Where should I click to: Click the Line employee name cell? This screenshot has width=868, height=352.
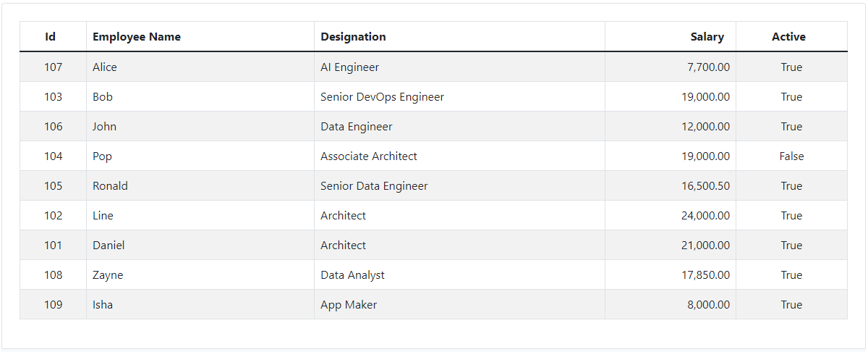[103, 216]
